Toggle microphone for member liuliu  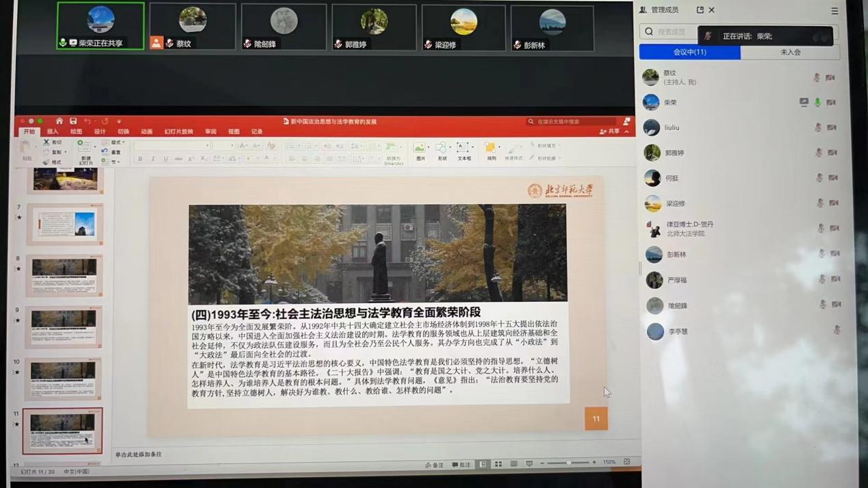[x=818, y=128]
